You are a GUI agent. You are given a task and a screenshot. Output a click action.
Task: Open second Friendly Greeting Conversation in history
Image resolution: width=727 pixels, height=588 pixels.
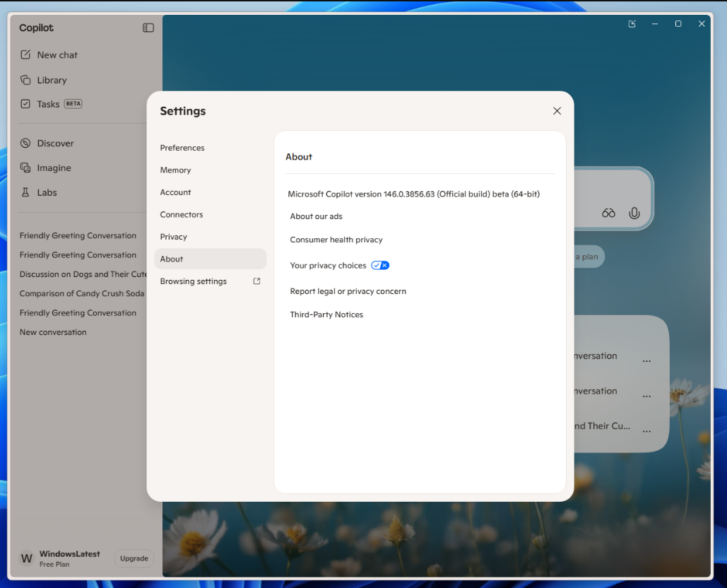pos(78,255)
